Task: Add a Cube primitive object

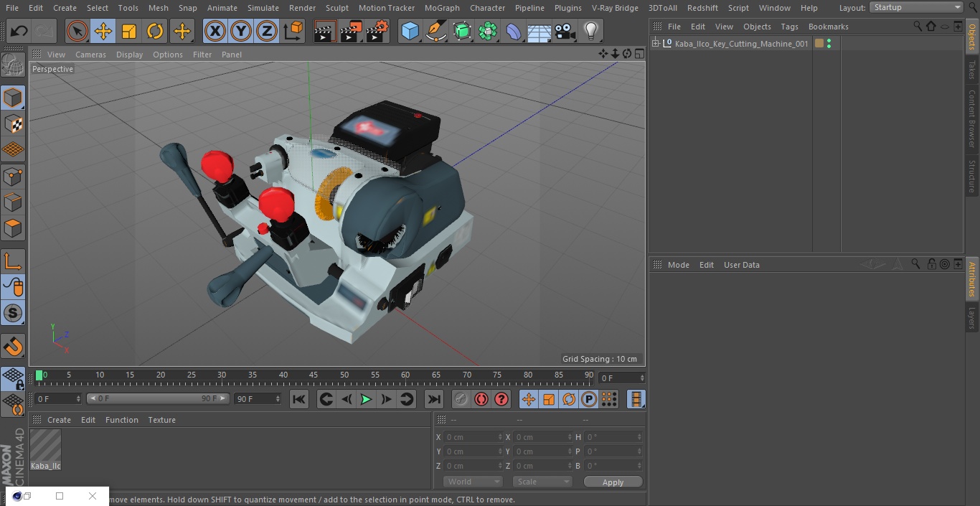Action: [410, 31]
